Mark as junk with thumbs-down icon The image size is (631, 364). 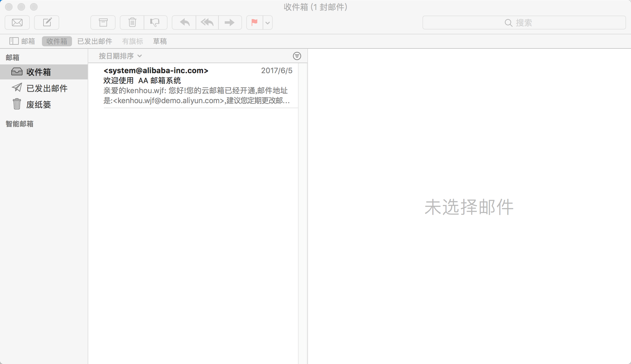click(155, 23)
